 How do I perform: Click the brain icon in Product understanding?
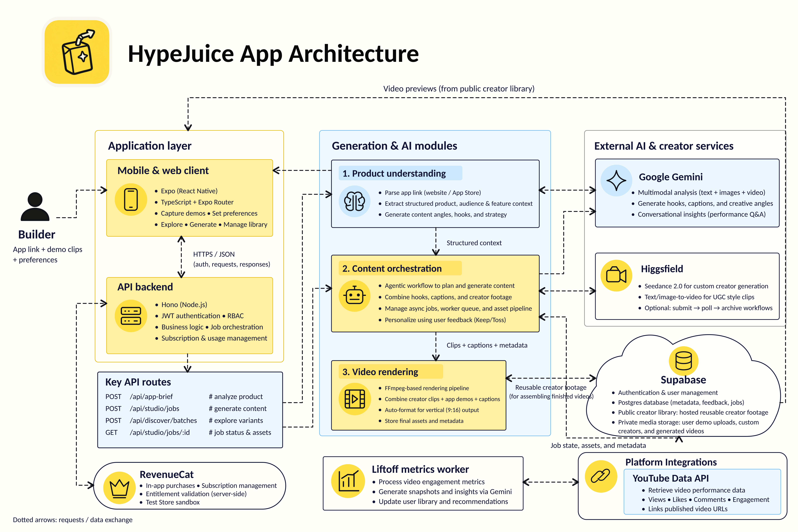point(355,201)
